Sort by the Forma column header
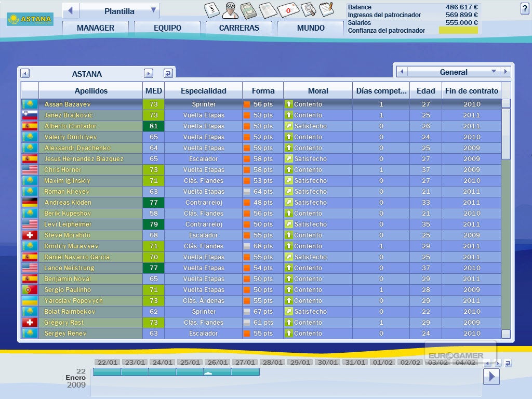Image resolution: width=532 pixels, height=399 pixels. 263,90
